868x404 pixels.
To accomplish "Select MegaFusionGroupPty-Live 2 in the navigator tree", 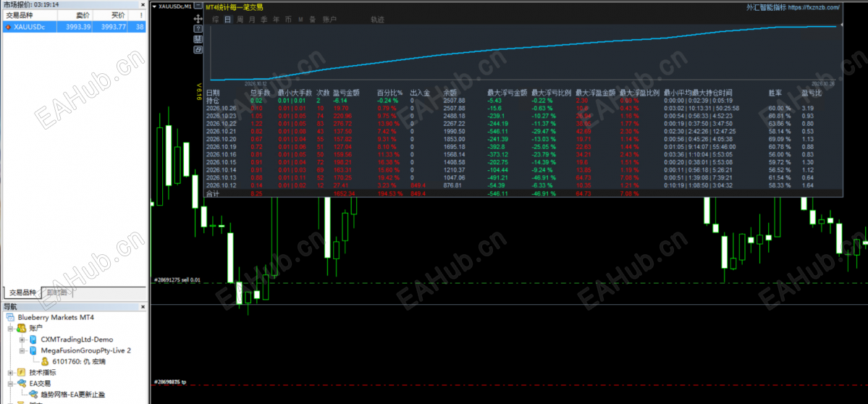I will (86, 350).
